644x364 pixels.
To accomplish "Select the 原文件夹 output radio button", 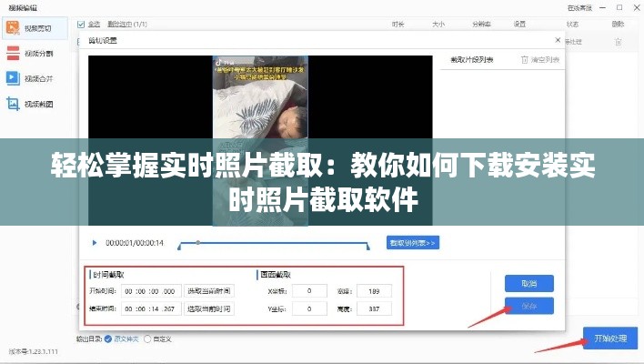I will click(108, 339).
